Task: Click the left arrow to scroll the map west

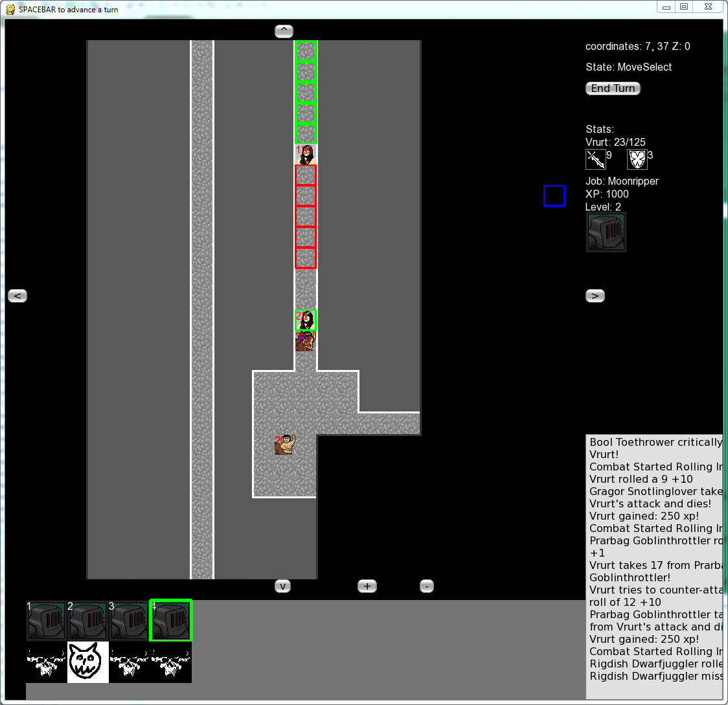Action: tap(17, 295)
